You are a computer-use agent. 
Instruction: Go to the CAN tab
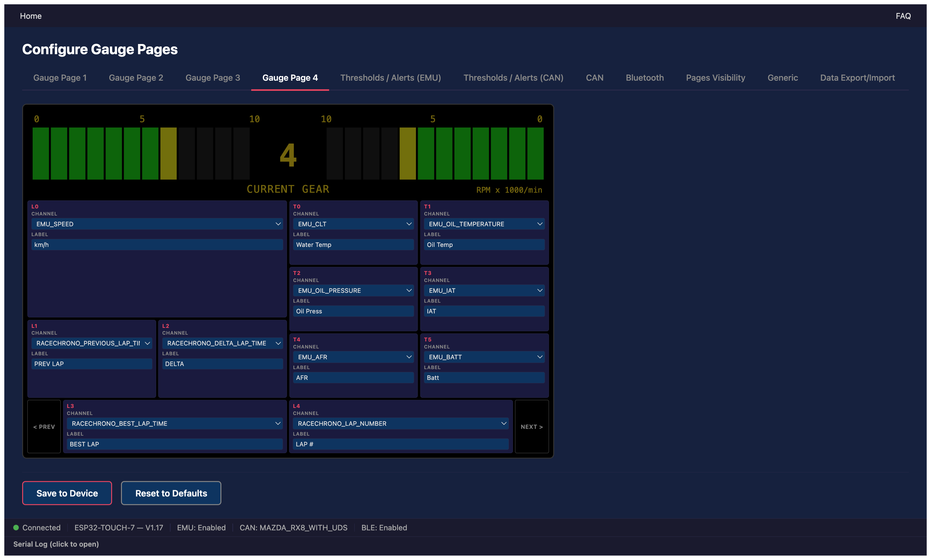coord(594,78)
